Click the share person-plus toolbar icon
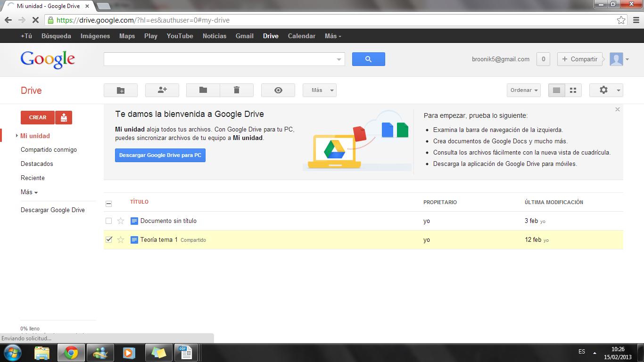The image size is (644, 362). pos(162,90)
